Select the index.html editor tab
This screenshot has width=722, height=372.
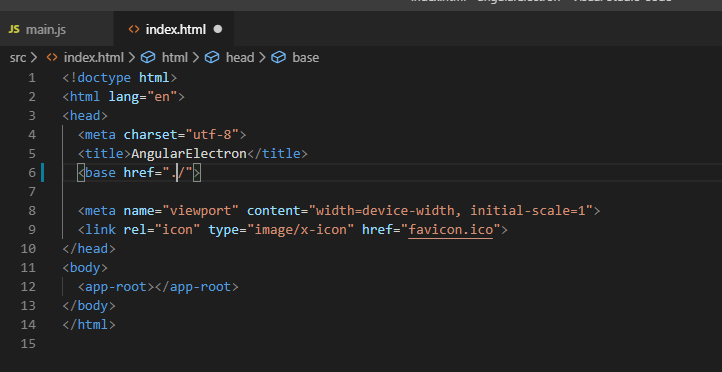coord(174,30)
